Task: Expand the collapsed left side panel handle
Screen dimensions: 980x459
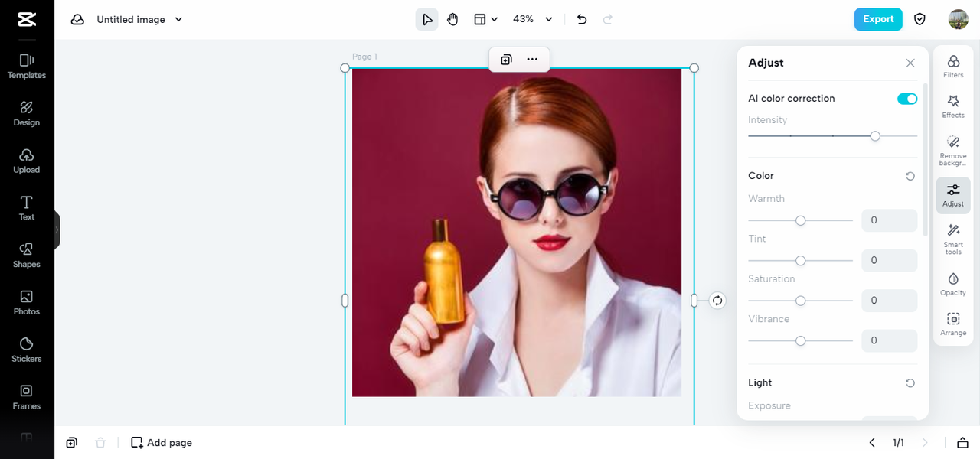Action: 57,229
